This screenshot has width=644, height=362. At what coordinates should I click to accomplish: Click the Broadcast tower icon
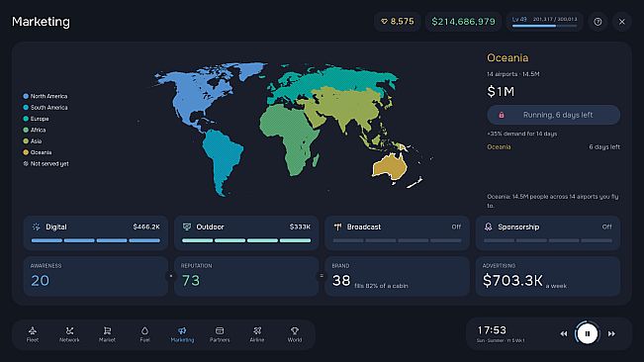point(337,226)
